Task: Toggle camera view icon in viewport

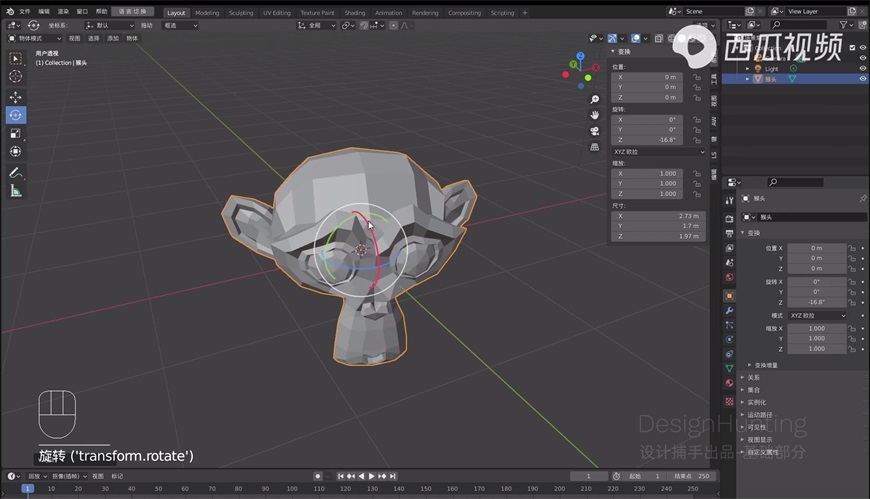Action: [594, 131]
